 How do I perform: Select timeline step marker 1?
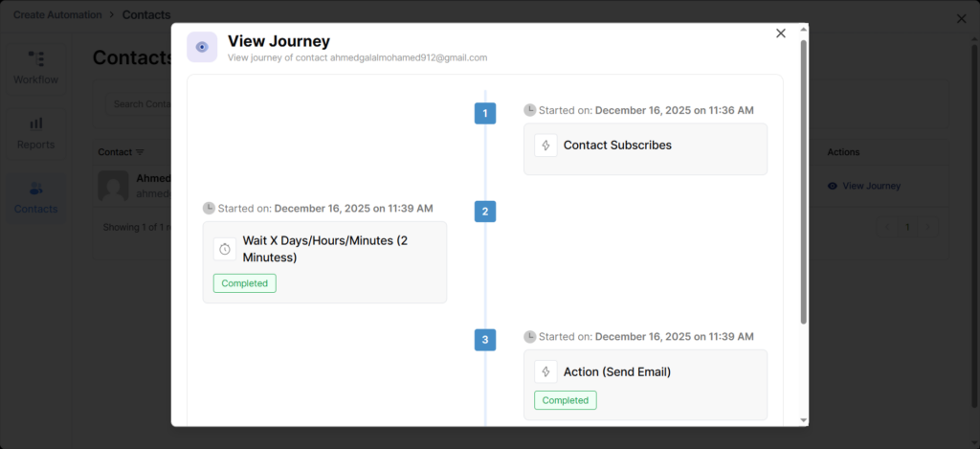pyautogui.click(x=485, y=114)
